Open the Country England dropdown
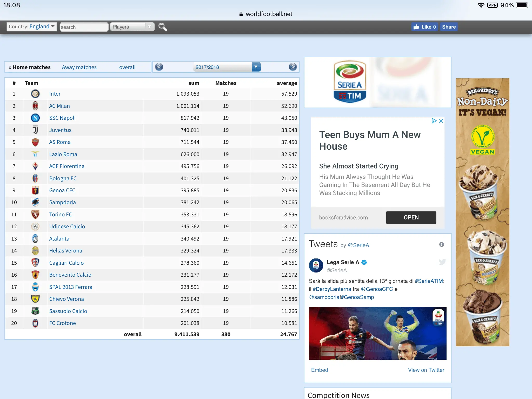The width and height of the screenshot is (532, 399). coord(32,26)
